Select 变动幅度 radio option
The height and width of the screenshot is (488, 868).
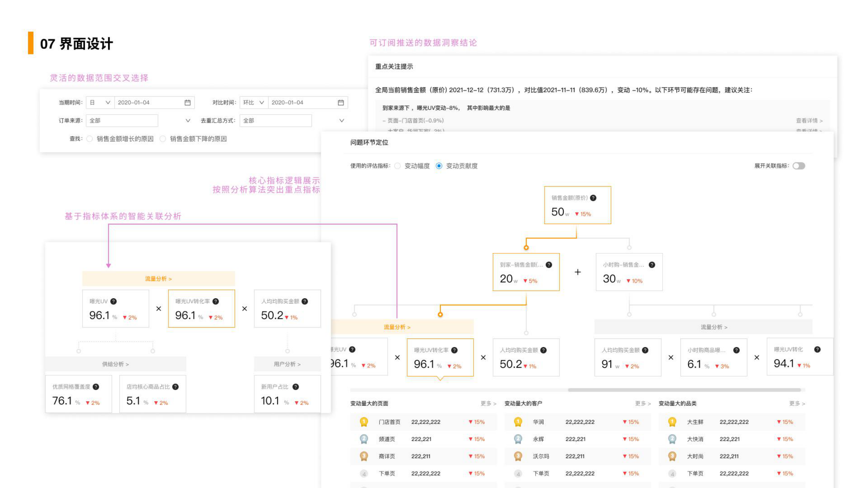(x=398, y=166)
